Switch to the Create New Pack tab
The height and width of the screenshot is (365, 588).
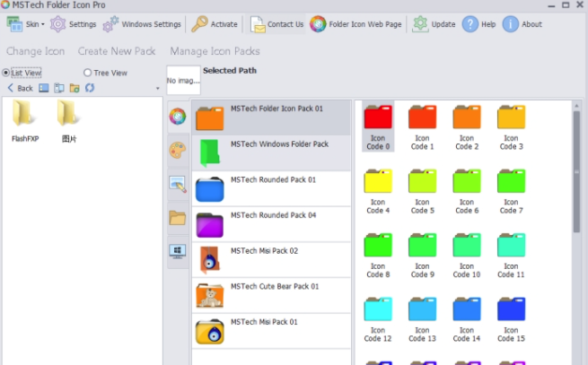pyautogui.click(x=117, y=51)
